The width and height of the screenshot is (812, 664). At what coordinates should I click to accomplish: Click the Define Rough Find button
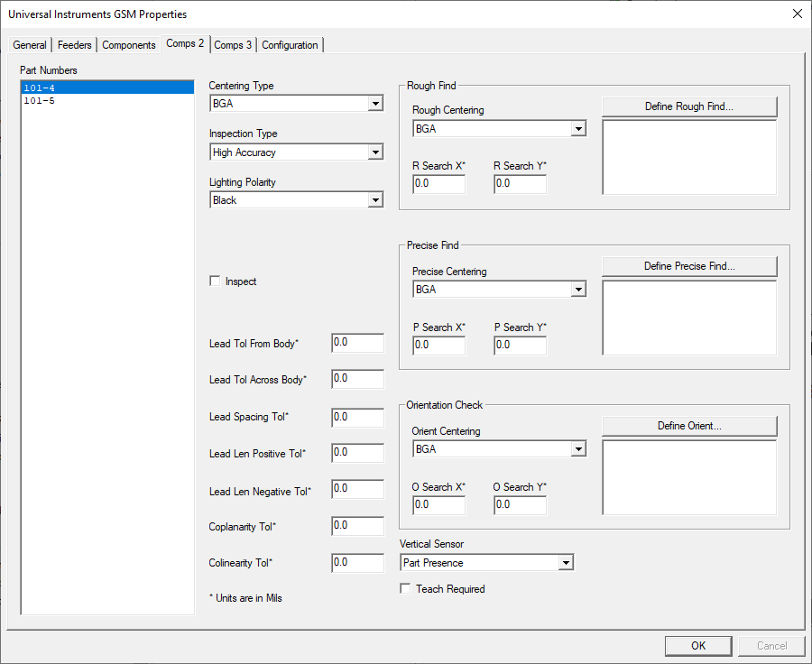(688, 106)
